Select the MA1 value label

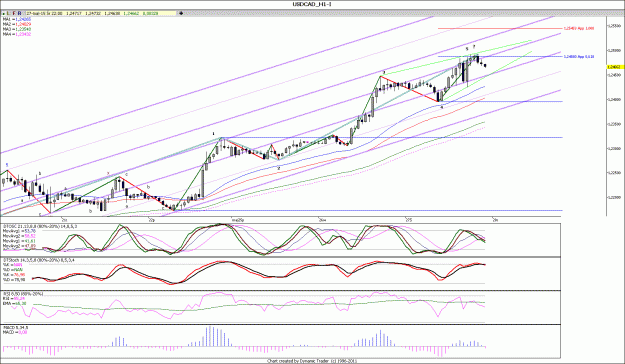click(x=17, y=19)
